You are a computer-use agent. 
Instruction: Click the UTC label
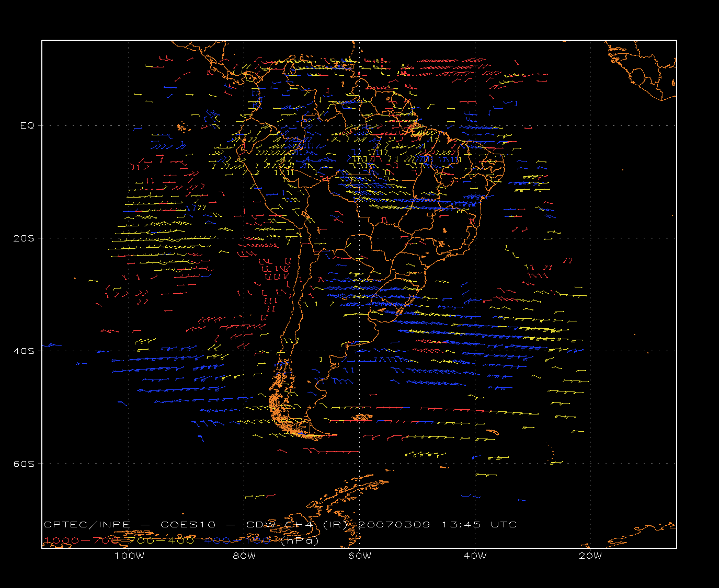tap(504, 524)
